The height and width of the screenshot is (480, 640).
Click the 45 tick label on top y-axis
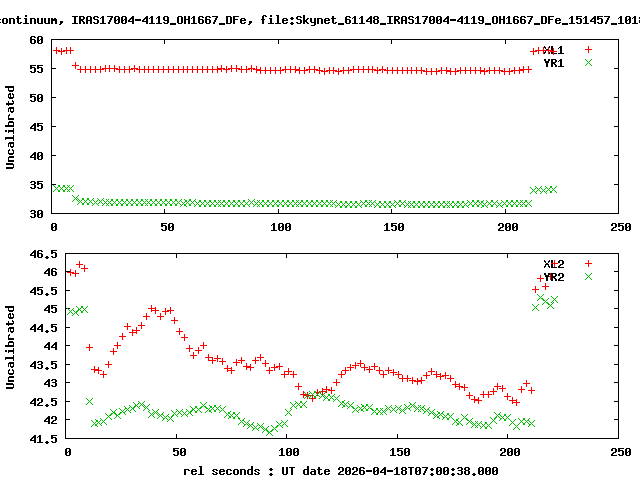click(36, 127)
